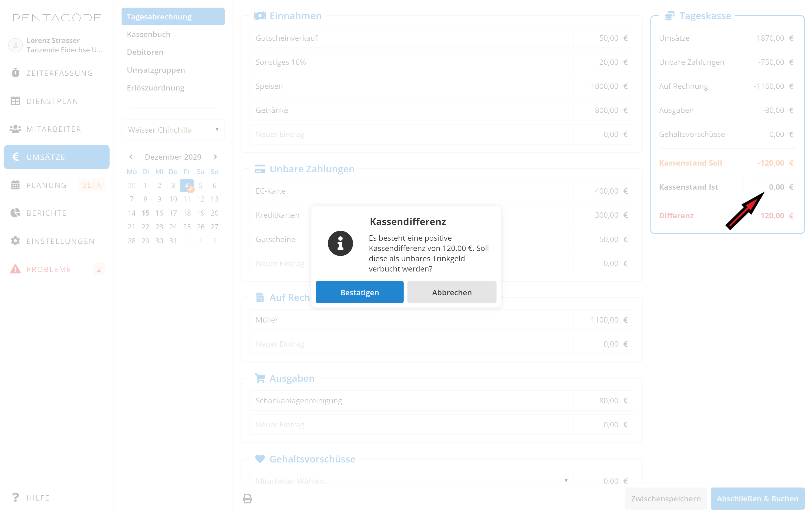Open Dienstplan table icon in sidebar

click(x=15, y=101)
